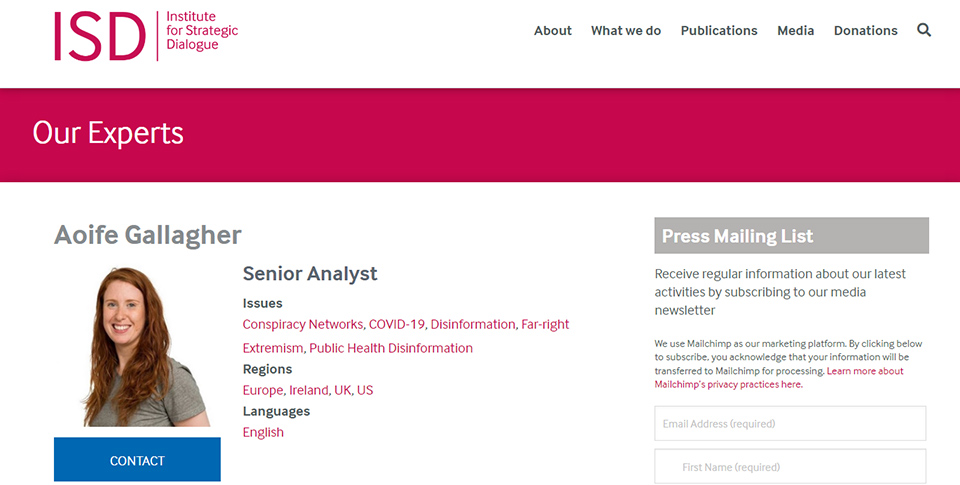
Task: Go to Publications in navigation
Action: point(719,31)
